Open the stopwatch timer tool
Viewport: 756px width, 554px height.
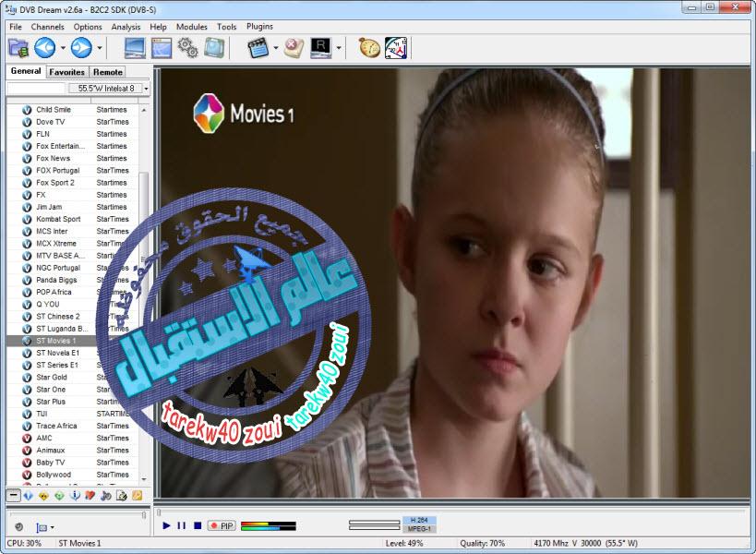369,48
